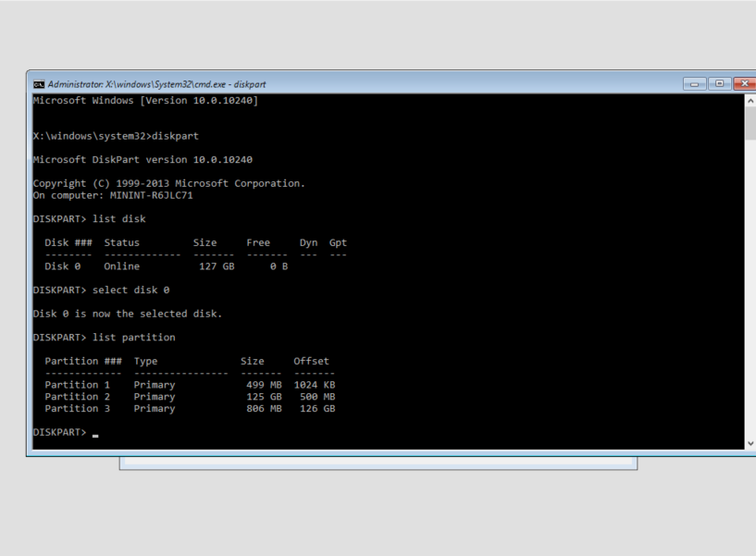Click the blinking cursor at DISKPART prompt
This screenshot has height=556, width=756.
point(95,433)
